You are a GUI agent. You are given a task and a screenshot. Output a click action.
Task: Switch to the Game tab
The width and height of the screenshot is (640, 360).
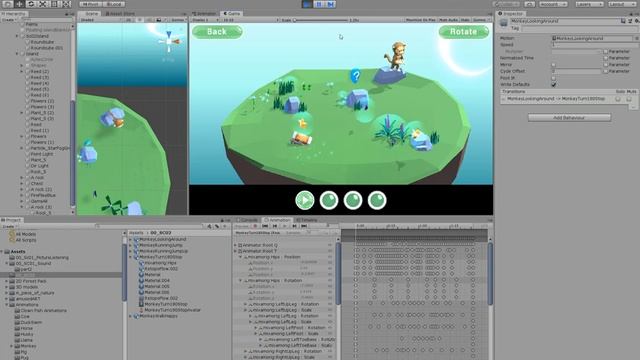point(232,13)
